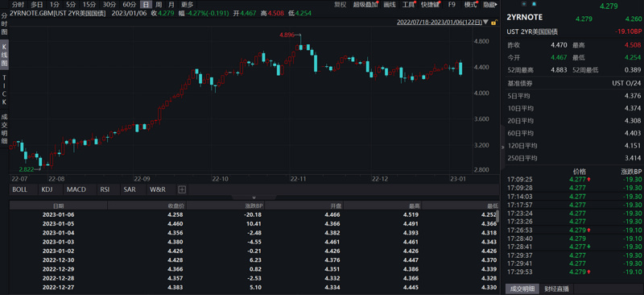This screenshot has height=295, width=644.
Task: Click the yellow lock icon beside date range
Action: click(493, 23)
